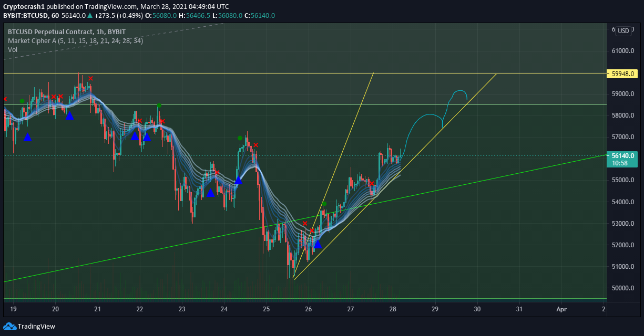
Task: Click the date 19 on time axis
Action: coord(13,309)
